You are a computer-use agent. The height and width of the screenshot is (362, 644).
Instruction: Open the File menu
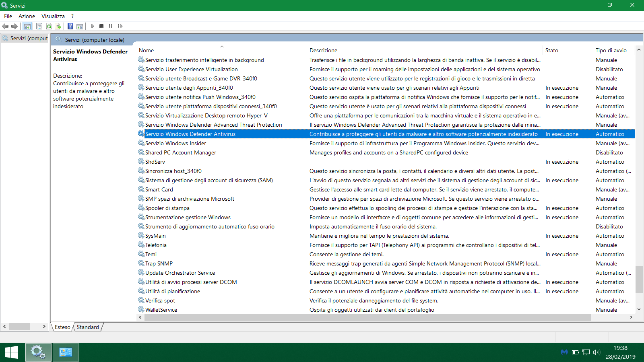(8, 16)
